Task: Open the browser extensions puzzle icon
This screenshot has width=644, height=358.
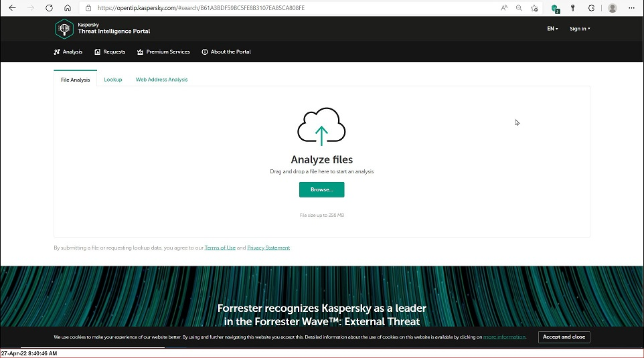Action: pyautogui.click(x=591, y=8)
